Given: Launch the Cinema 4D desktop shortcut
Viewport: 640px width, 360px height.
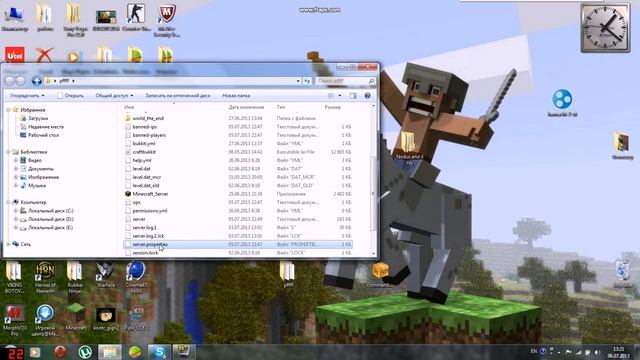Looking at the screenshot, I should (x=136, y=278).
